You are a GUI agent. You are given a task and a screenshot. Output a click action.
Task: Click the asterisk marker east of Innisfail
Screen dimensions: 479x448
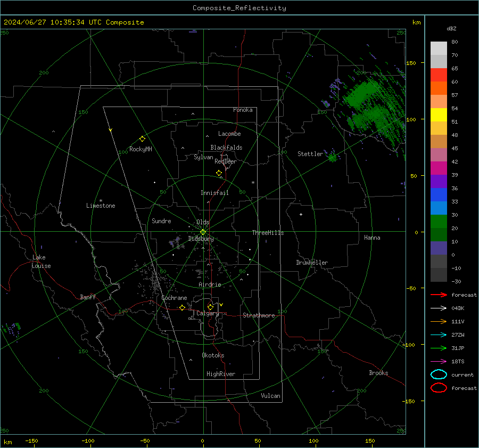pyautogui.click(x=253, y=183)
